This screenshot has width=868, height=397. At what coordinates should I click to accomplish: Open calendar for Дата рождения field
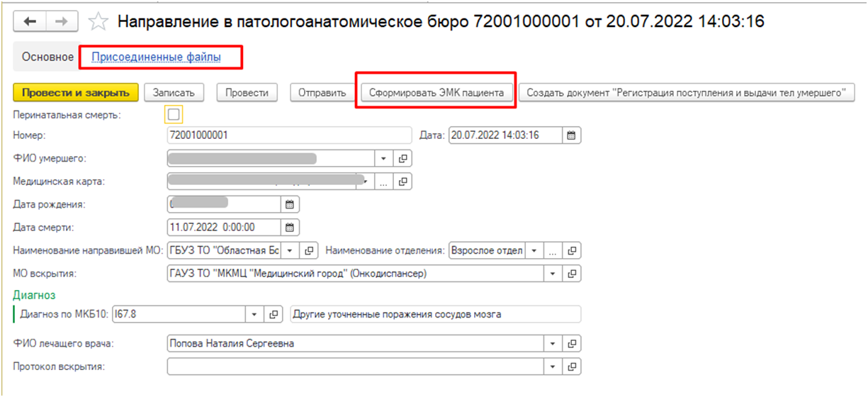[x=289, y=204]
